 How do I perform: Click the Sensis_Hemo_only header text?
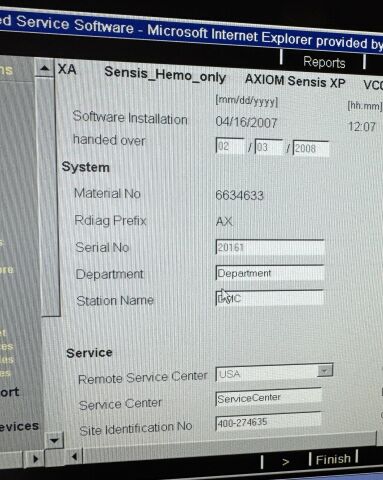click(165, 75)
